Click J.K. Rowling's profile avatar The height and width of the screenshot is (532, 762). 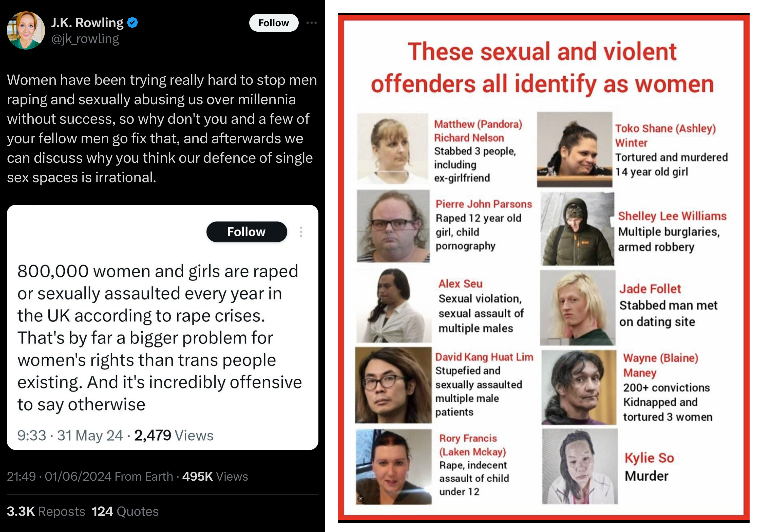[26, 31]
